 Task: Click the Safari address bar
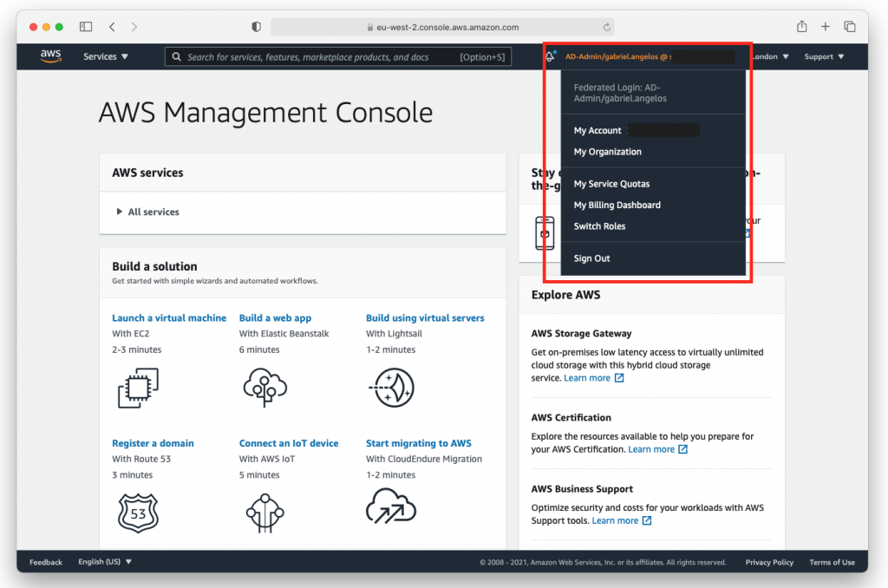tap(442, 27)
